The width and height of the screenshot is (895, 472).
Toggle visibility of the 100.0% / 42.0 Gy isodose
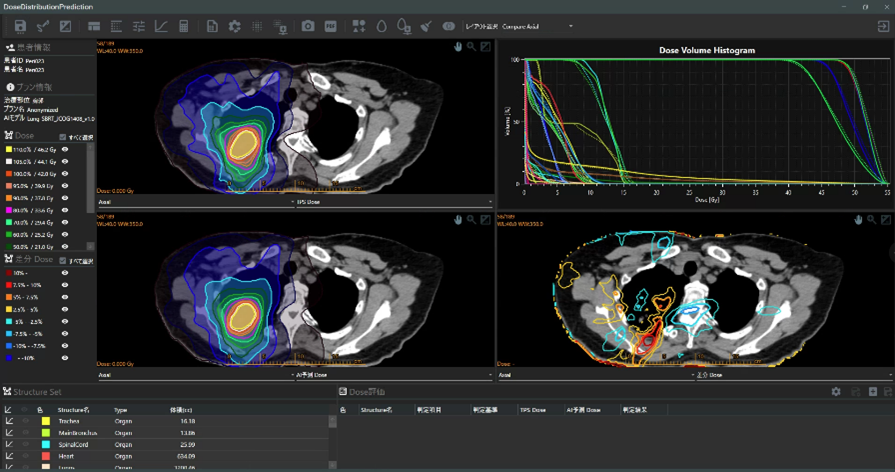click(x=65, y=171)
